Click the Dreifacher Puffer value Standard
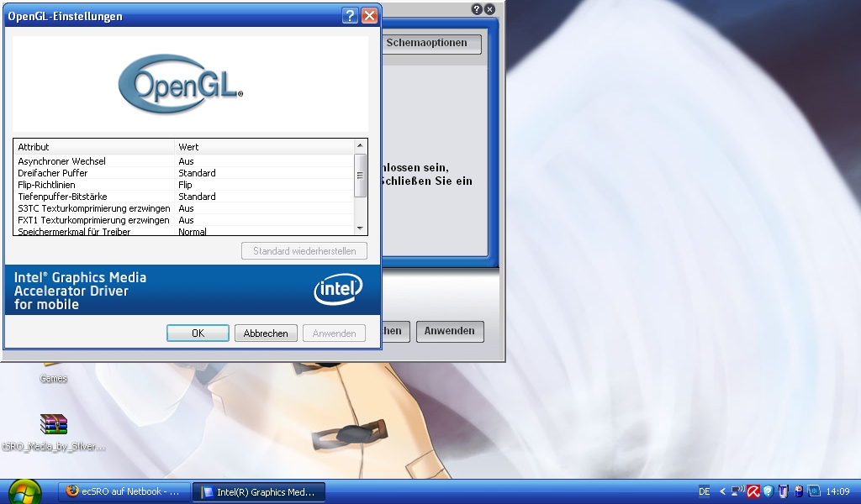This screenshot has height=504, width=861. pyautogui.click(x=197, y=173)
